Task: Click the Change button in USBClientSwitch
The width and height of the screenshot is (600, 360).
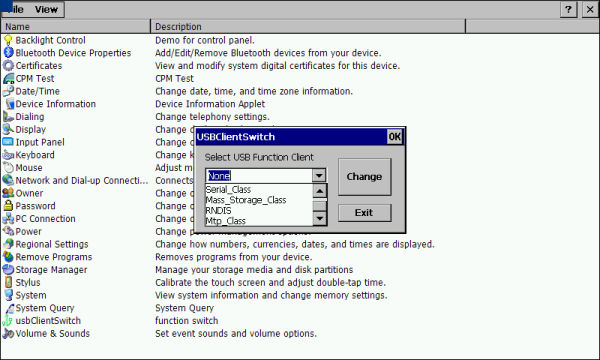Action: coord(364,177)
